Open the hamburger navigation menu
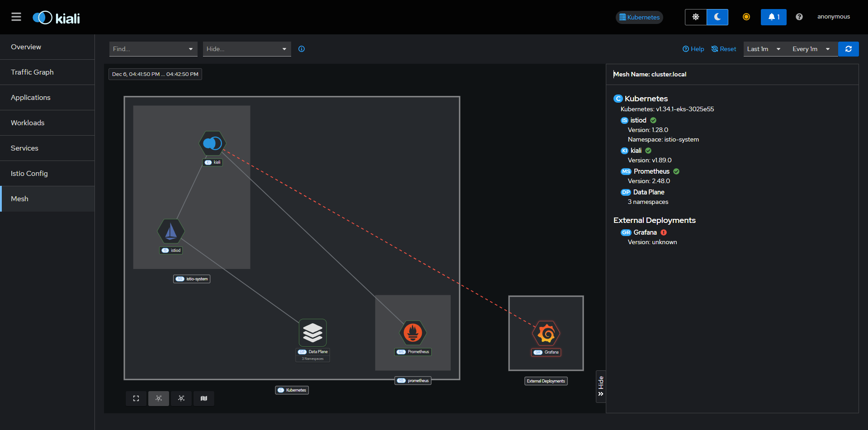 (x=16, y=17)
